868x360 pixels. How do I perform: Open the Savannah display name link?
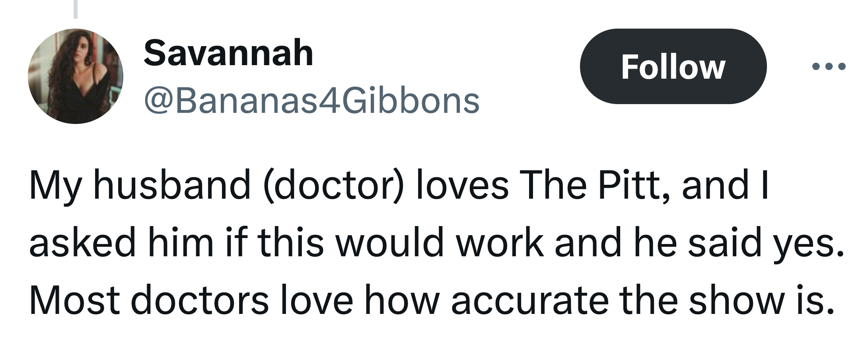[228, 53]
